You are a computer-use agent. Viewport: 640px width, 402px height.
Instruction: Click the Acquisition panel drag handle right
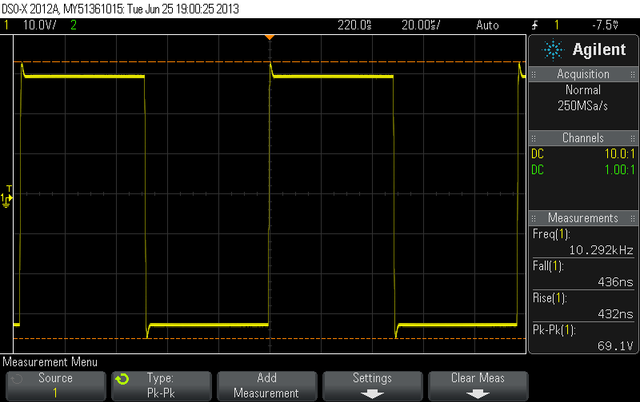(x=633, y=74)
